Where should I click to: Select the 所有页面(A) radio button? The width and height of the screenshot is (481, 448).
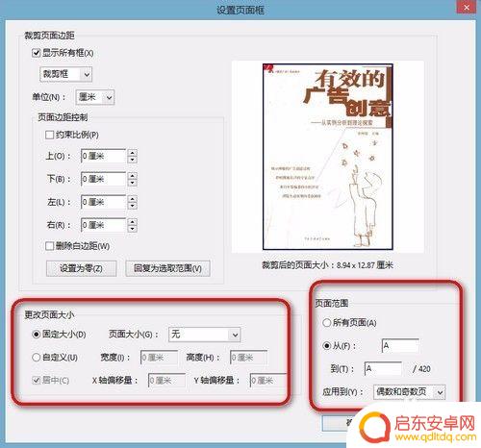[x=326, y=323]
